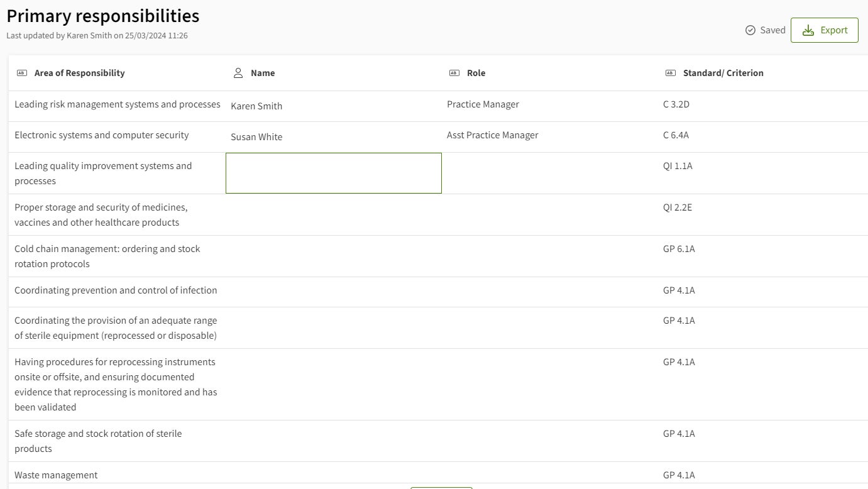Click the highlighted empty Name field for quality improvement
Viewport: 868px width, 489px height.
(x=334, y=173)
